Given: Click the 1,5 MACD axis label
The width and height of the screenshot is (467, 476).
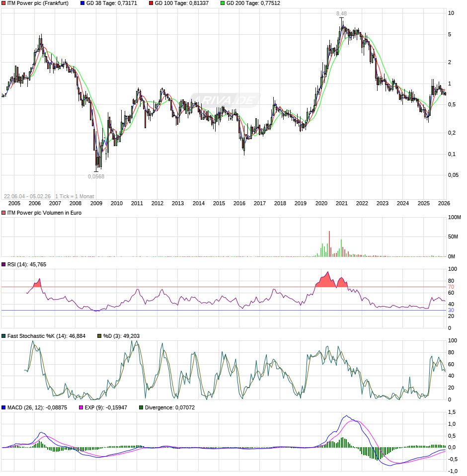Looking at the screenshot, I should tap(452, 412).
